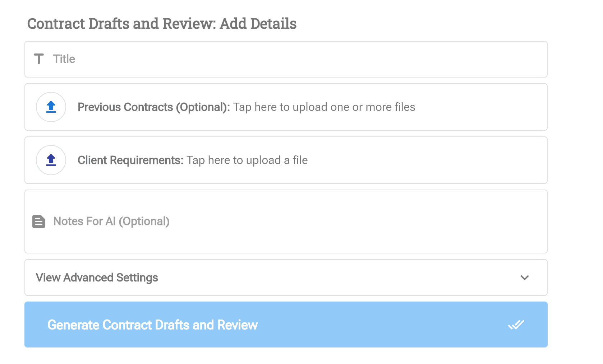This screenshot has width=603, height=364.
Task: Click blank middle area of the Advanced Settings row
Action: 323,278
